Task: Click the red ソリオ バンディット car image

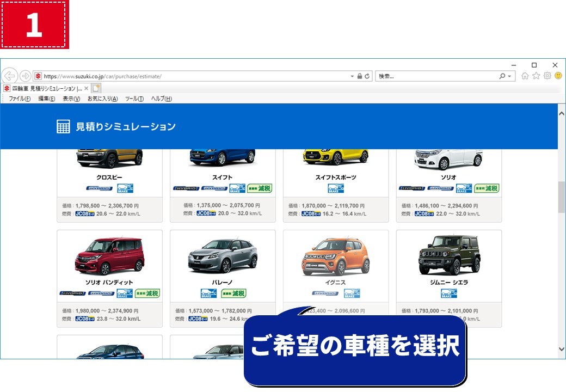Action: pyautogui.click(x=110, y=256)
